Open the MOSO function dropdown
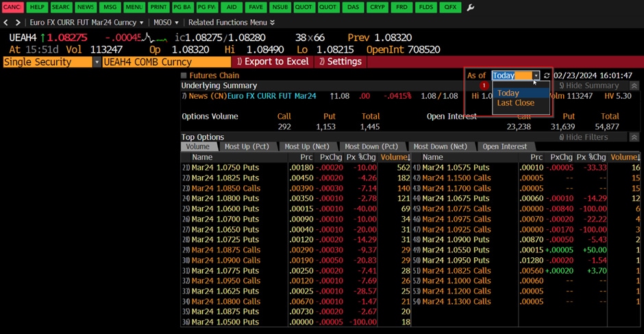Screen dimensions: 644x334 click(166, 23)
